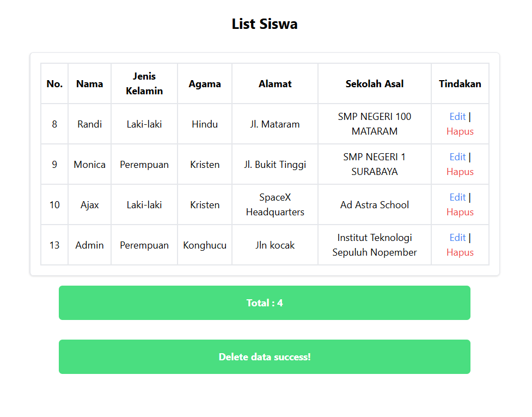
Task: Click Hapus link for Randi
Action: click(x=460, y=131)
